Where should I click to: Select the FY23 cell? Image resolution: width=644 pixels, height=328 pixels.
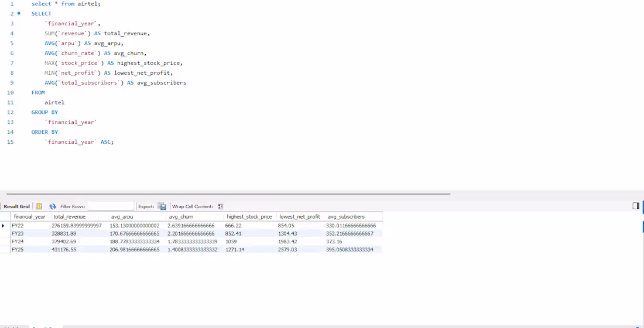pos(31,234)
